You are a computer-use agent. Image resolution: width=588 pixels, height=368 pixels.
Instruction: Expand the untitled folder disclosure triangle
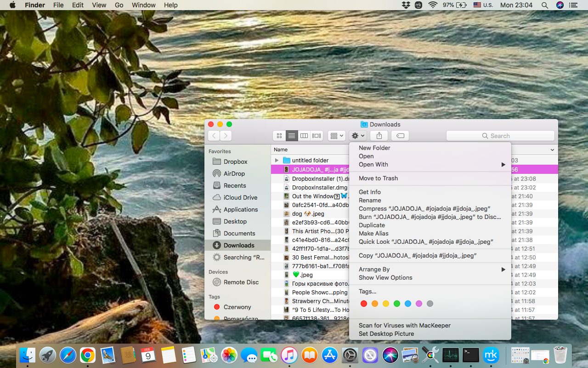coord(276,160)
